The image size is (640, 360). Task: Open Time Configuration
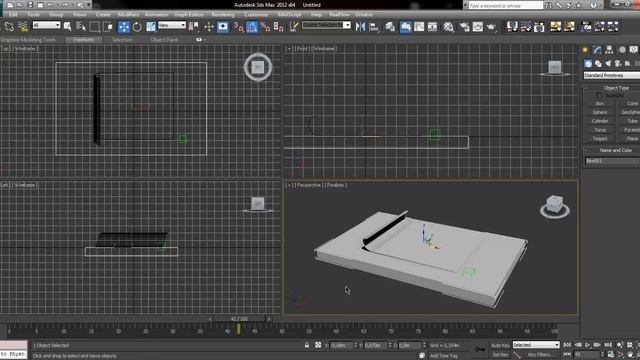(611, 354)
